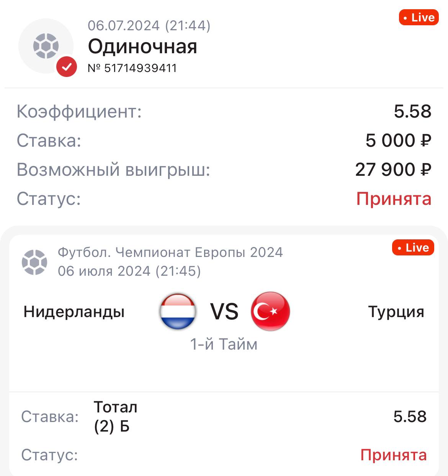Open Футбол. Чемпионат Европы 2024 heading
Image resolution: width=448 pixels, height=476 pixels.
(x=170, y=252)
